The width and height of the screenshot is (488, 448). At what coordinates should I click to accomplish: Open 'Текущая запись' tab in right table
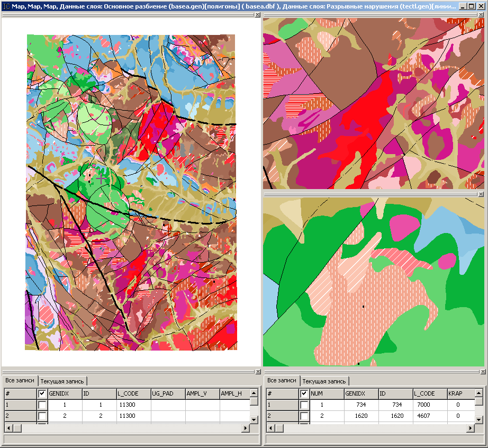[x=324, y=381]
